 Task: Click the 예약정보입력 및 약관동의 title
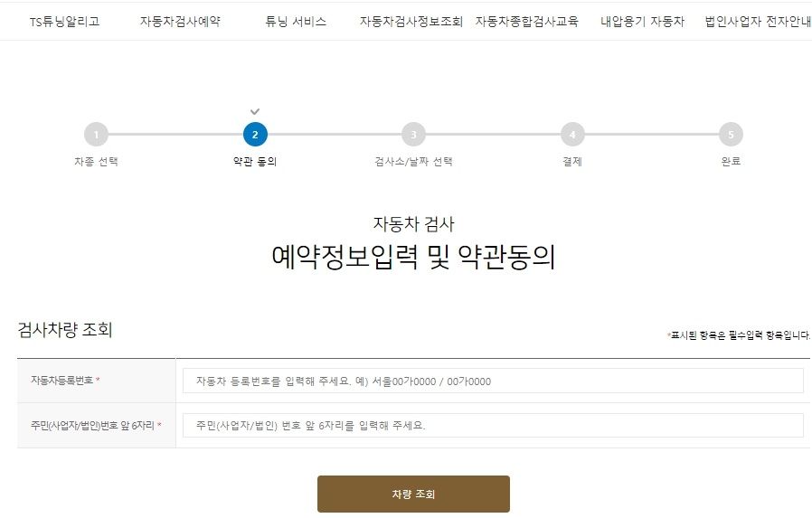pyautogui.click(x=413, y=257)
